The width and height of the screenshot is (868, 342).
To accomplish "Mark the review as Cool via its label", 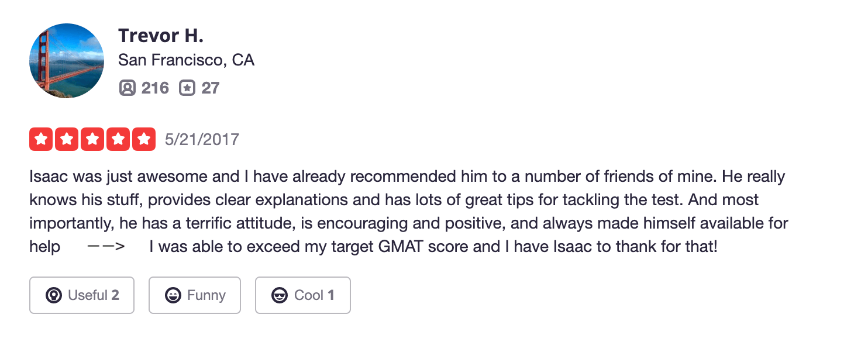I will (308, 295).
